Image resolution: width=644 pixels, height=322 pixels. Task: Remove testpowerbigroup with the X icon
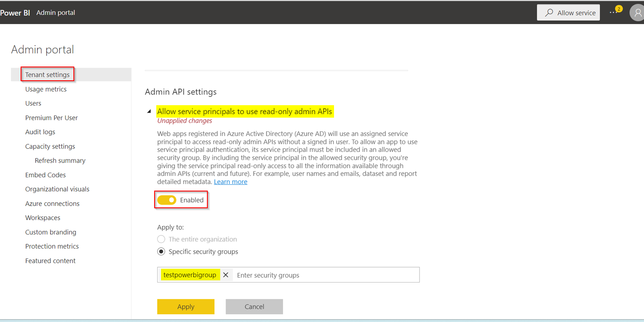(x=225, y=275)
